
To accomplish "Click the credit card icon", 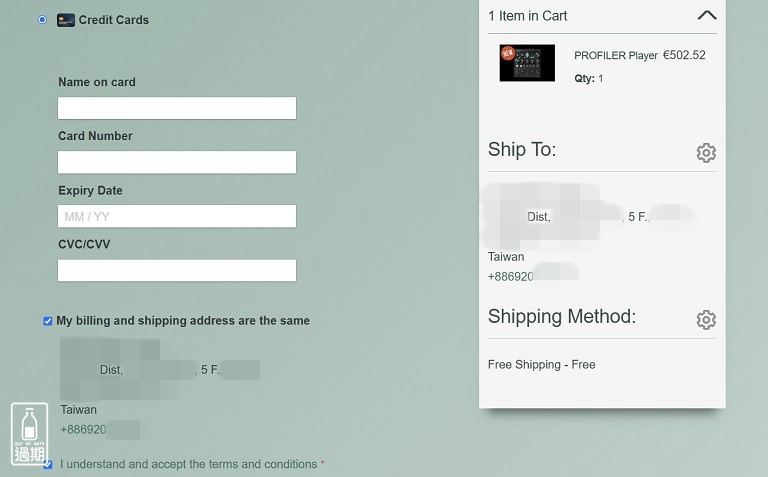I will (x=66, y=20).
